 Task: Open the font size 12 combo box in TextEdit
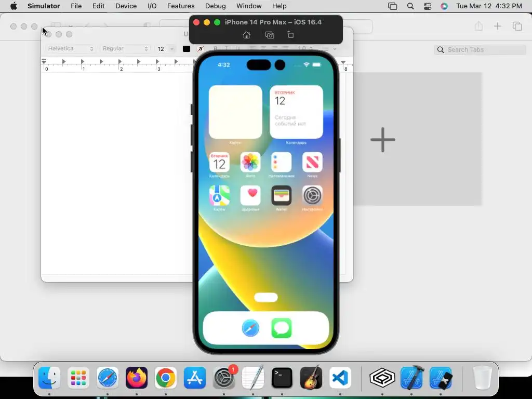tap(165, 49)
